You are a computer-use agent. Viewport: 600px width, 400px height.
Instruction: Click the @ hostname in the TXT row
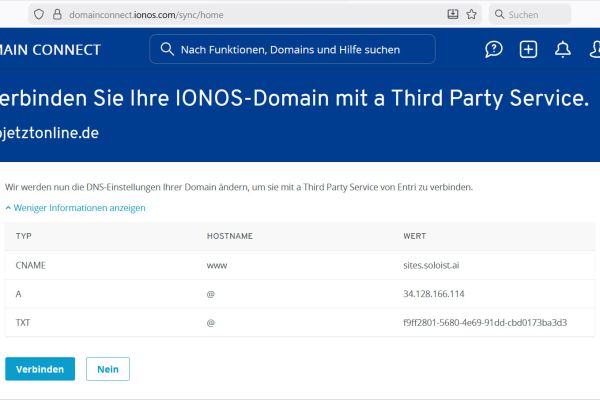click(211, 323)
